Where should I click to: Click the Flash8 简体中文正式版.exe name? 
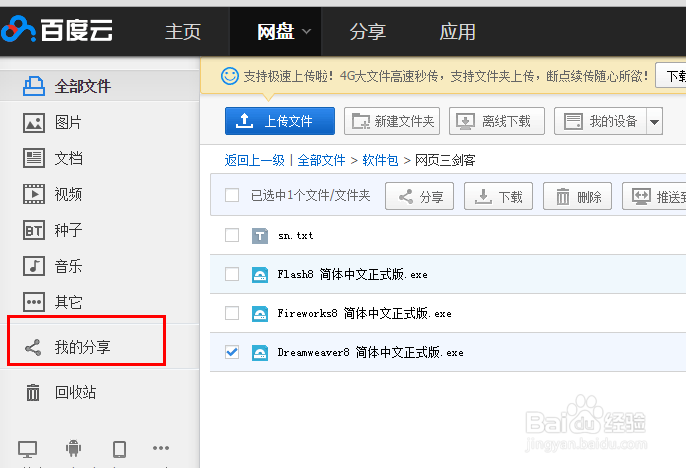pyautogui.click(x=353, y=275)
